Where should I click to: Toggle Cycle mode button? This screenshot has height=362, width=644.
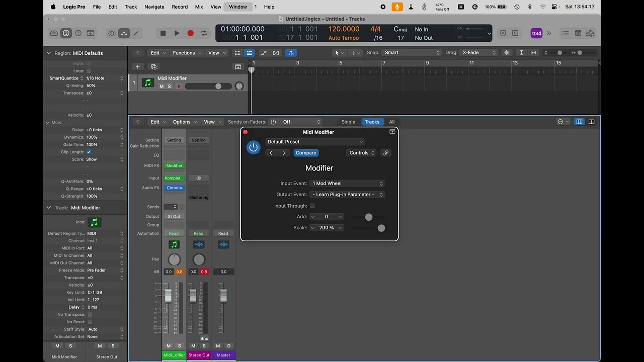point(204,33)
